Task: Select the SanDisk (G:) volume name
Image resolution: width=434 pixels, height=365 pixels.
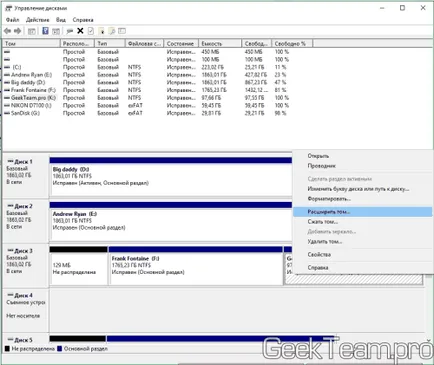Action: point(25,113)
